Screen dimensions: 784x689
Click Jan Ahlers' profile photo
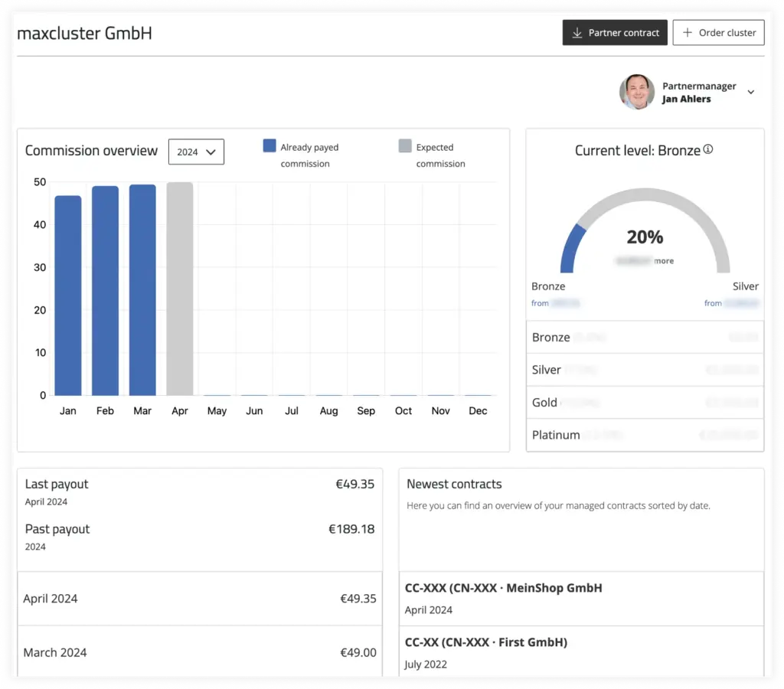pos(636,93)
